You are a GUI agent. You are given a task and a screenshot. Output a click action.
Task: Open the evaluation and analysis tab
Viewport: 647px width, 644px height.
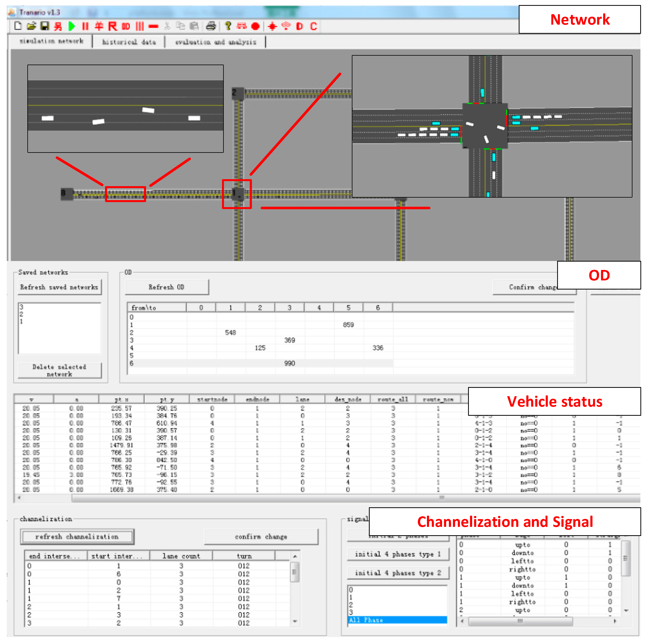click(x=216, y=42)
